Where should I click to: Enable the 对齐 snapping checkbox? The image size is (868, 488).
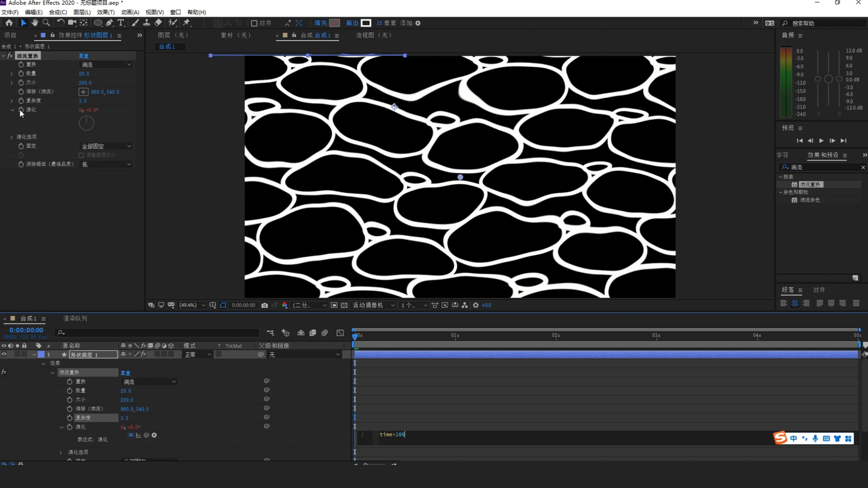(x=254, y=23)
